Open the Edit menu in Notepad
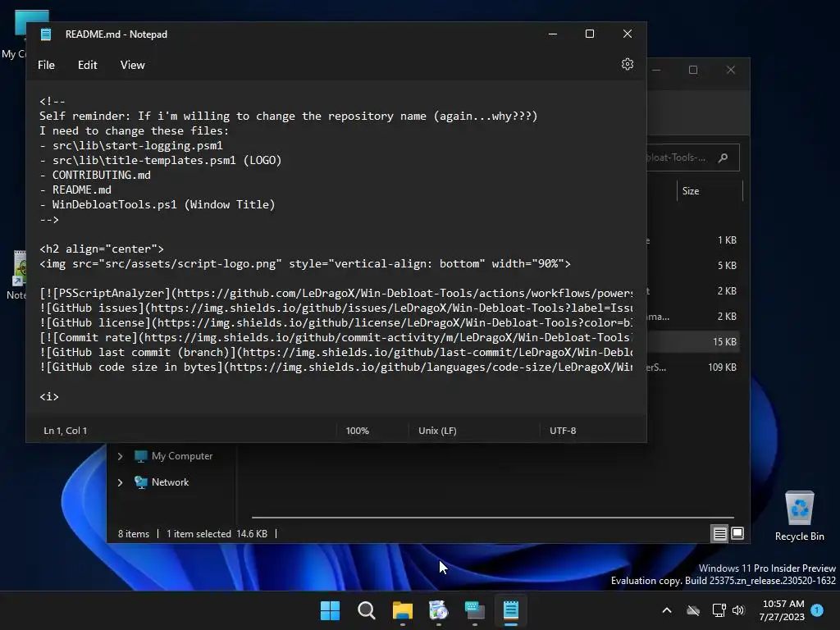The width and height of the screenshot is (840, 630). pos(87,65)
